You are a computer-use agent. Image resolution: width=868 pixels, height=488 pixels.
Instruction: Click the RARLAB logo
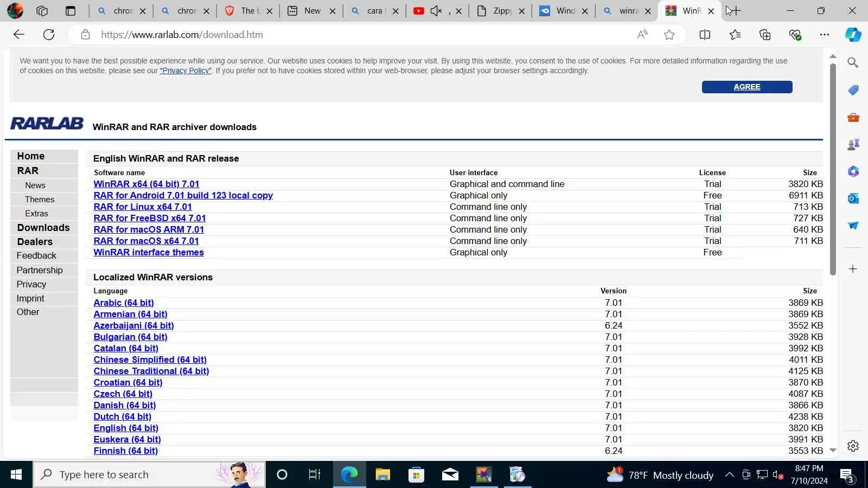47,124
